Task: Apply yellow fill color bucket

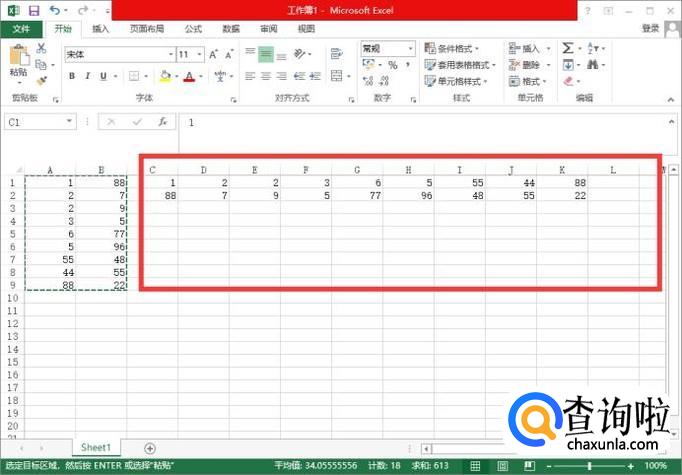Action: 165,77
